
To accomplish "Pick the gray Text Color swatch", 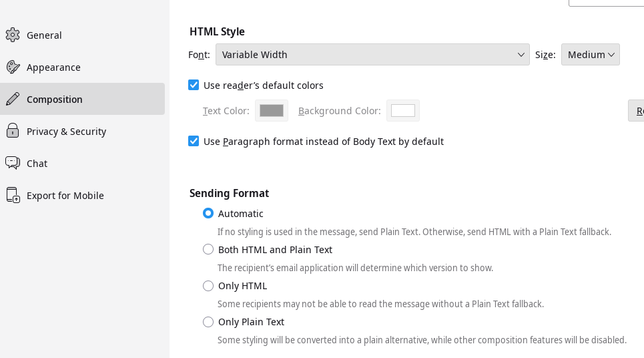I will 272,111.
